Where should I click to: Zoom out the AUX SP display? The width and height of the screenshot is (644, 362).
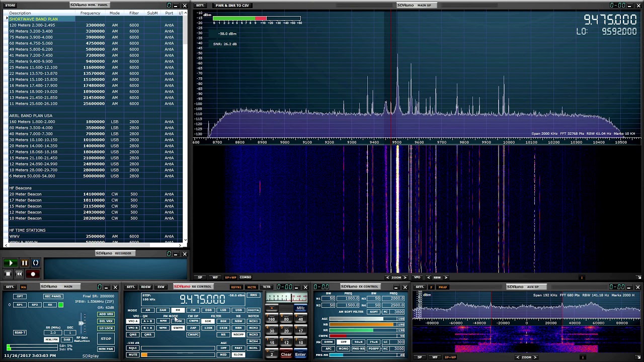click(517, 357)
